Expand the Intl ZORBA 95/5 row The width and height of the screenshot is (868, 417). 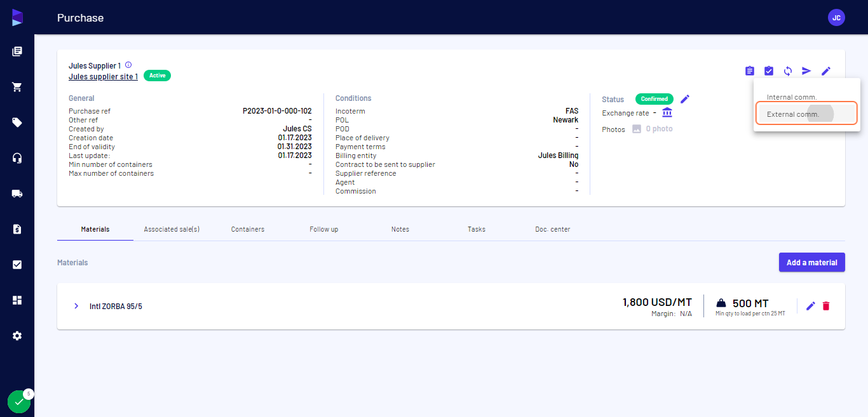pyautogui.click(x=76, y=306)
